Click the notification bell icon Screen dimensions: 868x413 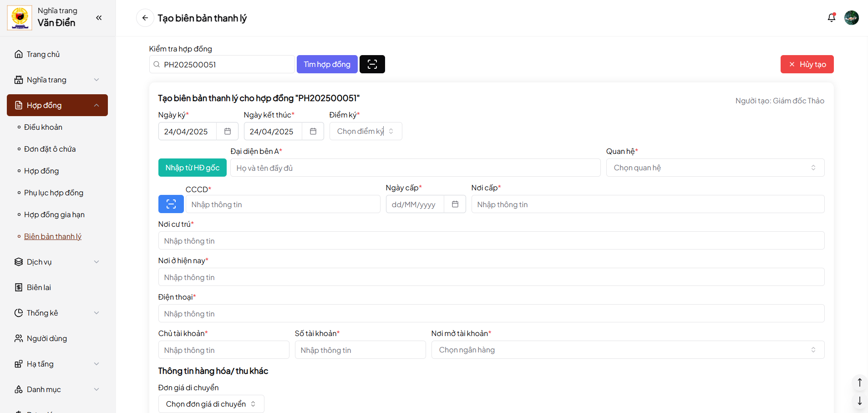[831, 18]
